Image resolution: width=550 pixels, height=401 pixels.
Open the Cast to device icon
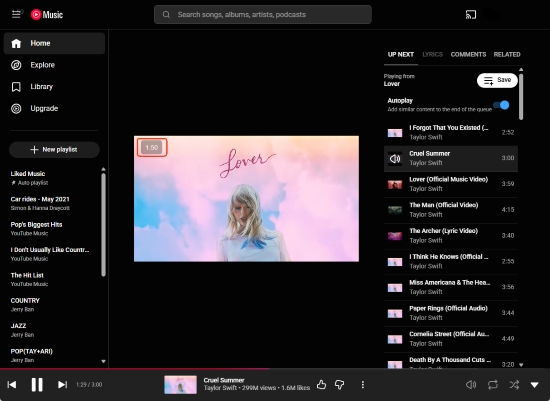[471, 15]
